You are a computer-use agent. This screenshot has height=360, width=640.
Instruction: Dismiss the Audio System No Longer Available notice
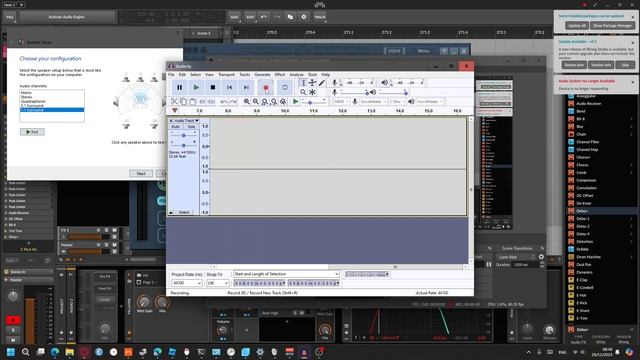(633, 82)
